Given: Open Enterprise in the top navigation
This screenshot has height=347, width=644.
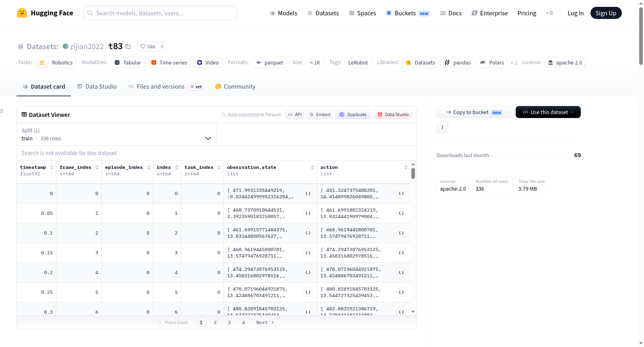Looking at the screenshot, I should (x=489, y=13).
